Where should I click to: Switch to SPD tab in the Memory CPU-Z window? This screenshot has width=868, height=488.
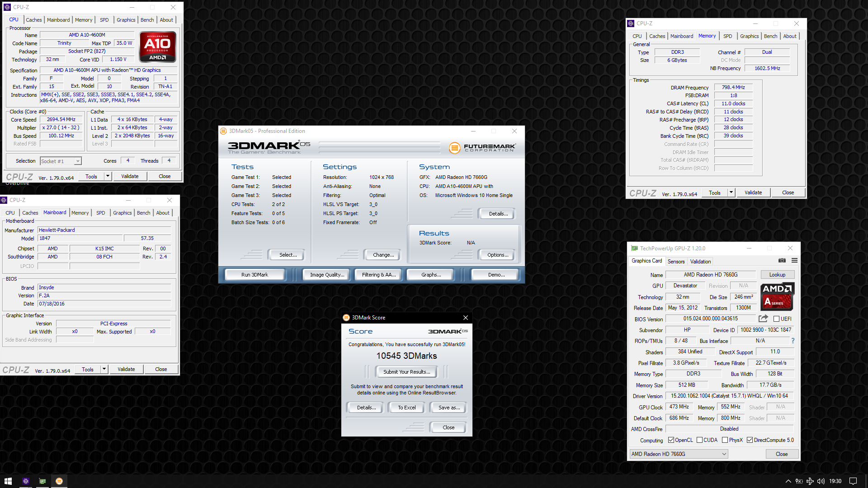(727, 36)
